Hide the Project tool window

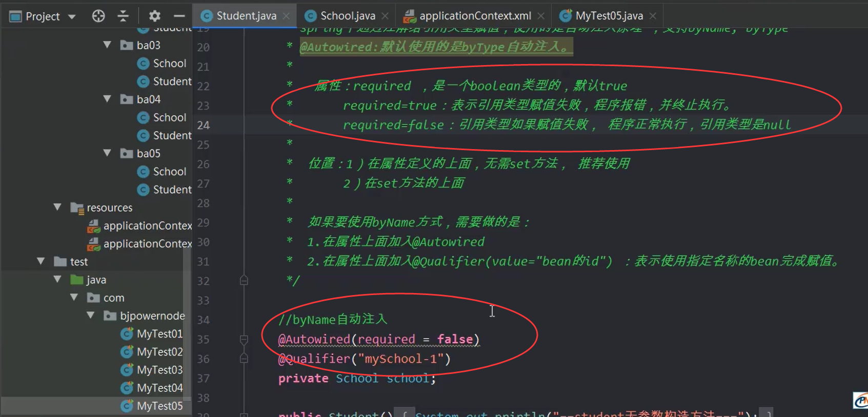[179, 16]
